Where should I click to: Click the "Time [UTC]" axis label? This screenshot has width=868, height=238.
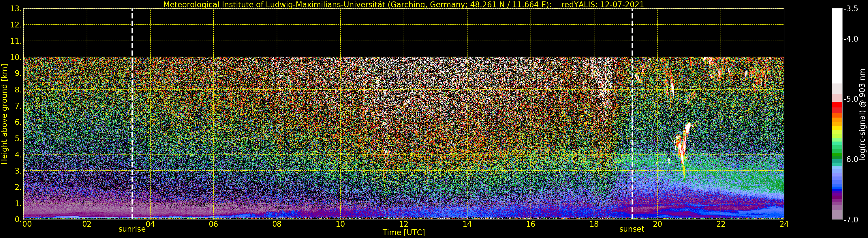coord(403,233)
